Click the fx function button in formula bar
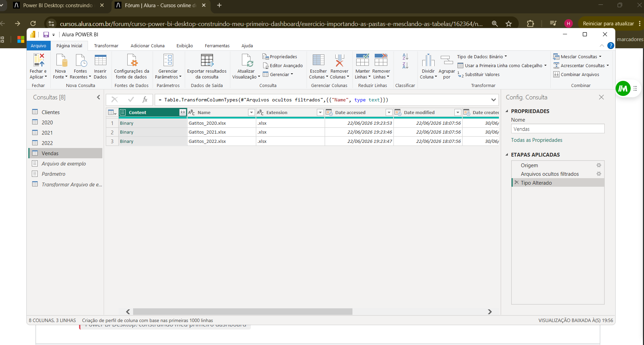Image resolution: width=644 pixels, height=345 pixels. 145,100
